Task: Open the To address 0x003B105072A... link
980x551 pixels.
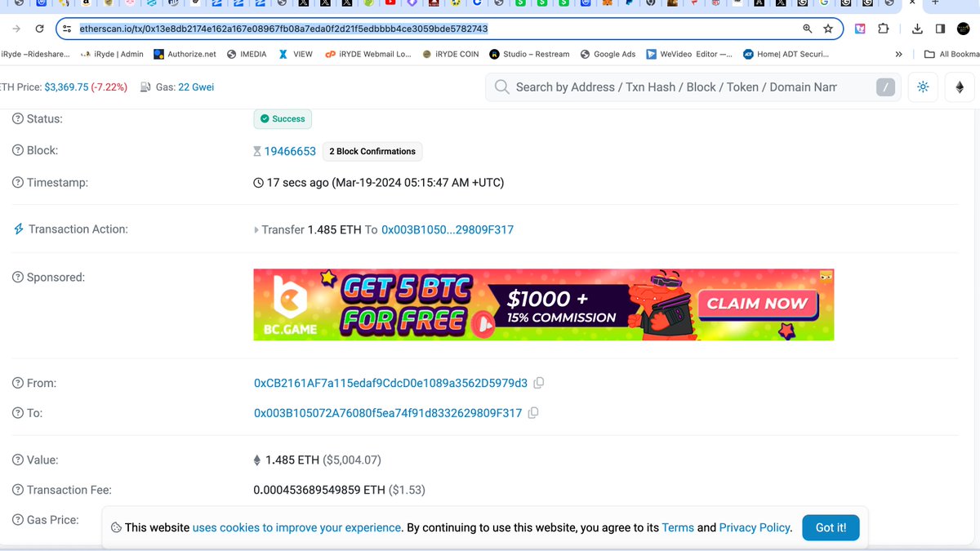Action: [x=388, y=413]
